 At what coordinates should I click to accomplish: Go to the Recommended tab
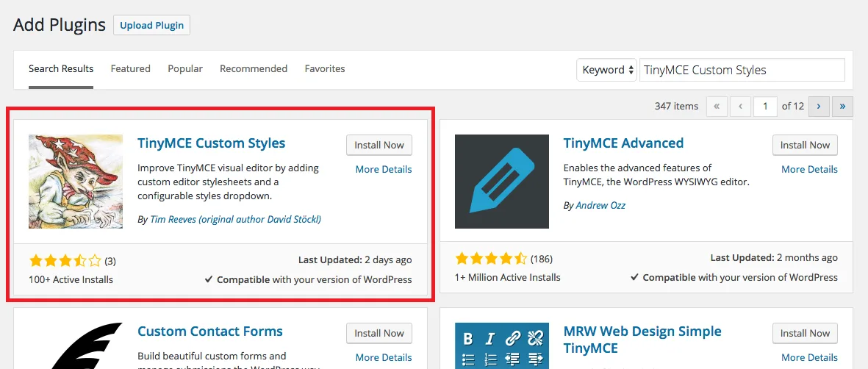pyautogui.click(x=254, y=68)
